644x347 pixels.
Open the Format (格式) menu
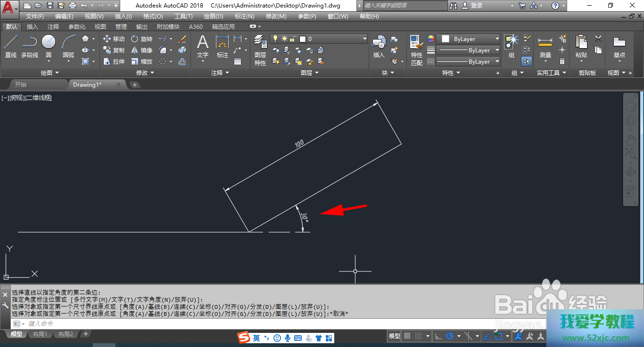click(x=153, y=17)
